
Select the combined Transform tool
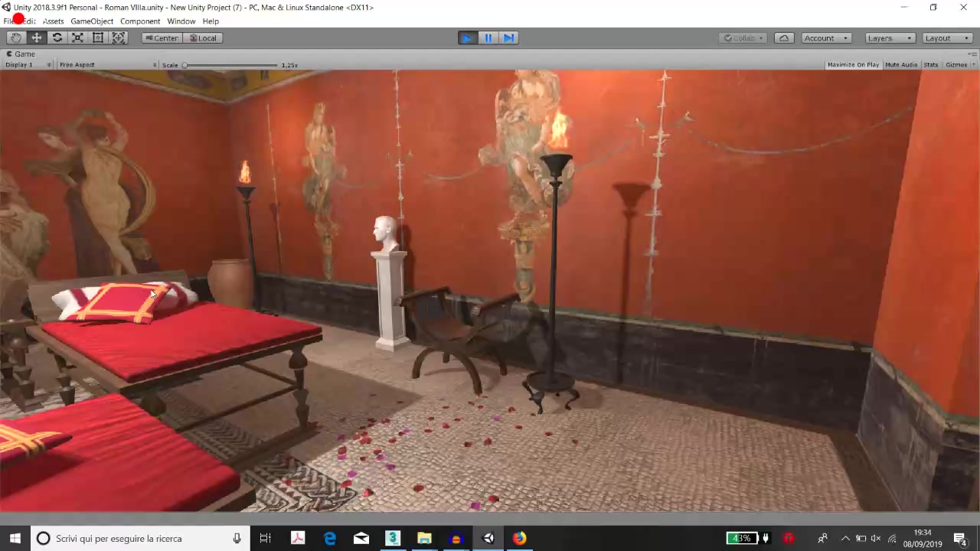pyautogui.click(x=119, y=37)
